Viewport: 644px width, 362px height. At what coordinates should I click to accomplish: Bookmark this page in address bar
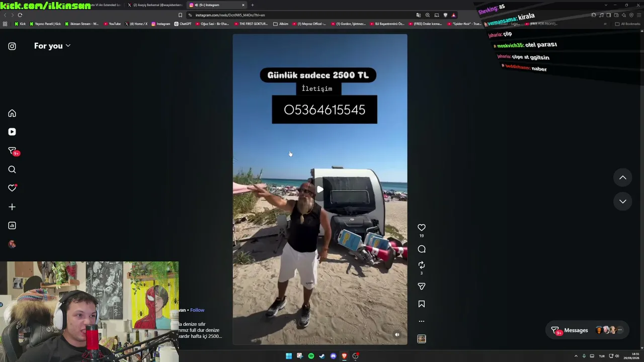(x=180, y=15)
